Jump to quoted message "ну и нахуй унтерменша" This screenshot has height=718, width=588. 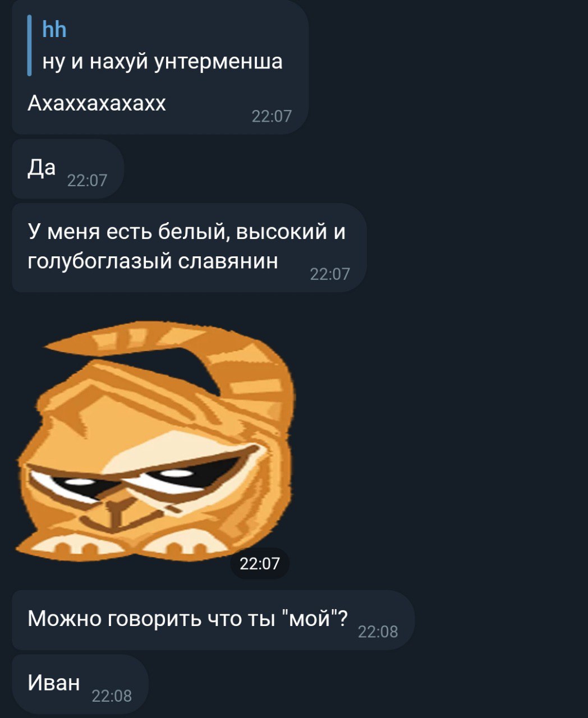163,61
